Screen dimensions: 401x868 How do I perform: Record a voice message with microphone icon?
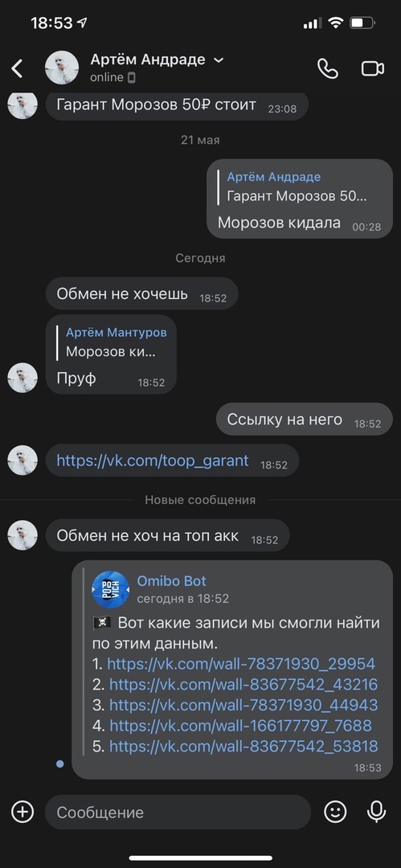tap(377, 812)
